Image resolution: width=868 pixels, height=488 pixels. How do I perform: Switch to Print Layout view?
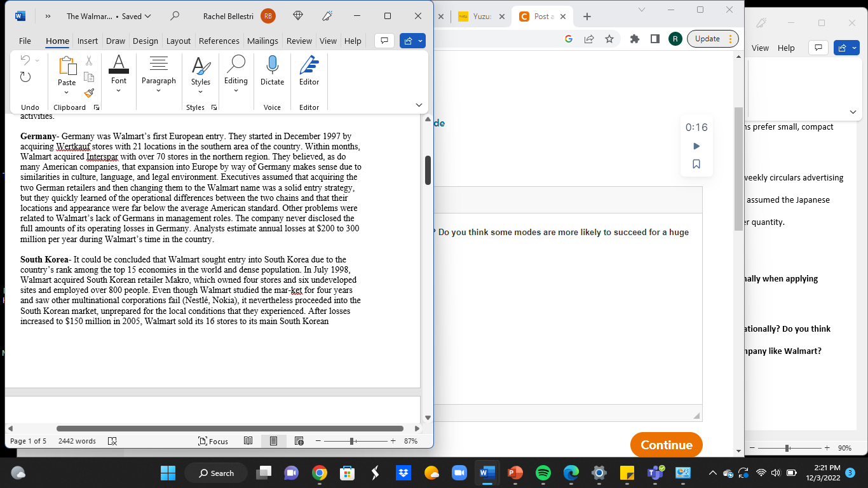click(274, 441)
